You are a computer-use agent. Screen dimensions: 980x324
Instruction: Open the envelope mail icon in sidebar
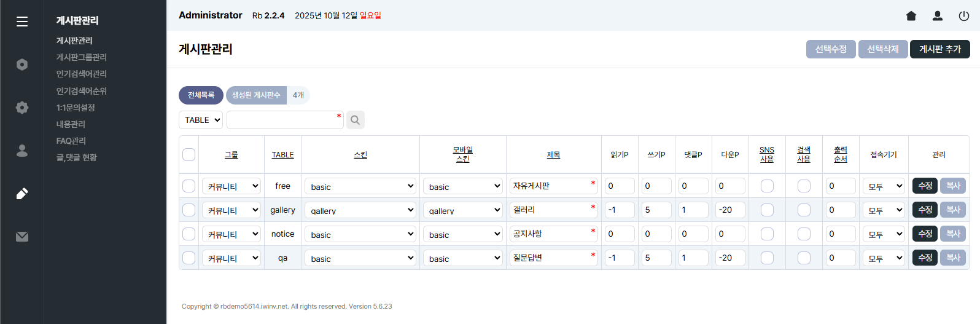pyautogui.click(x=22, y=237)
